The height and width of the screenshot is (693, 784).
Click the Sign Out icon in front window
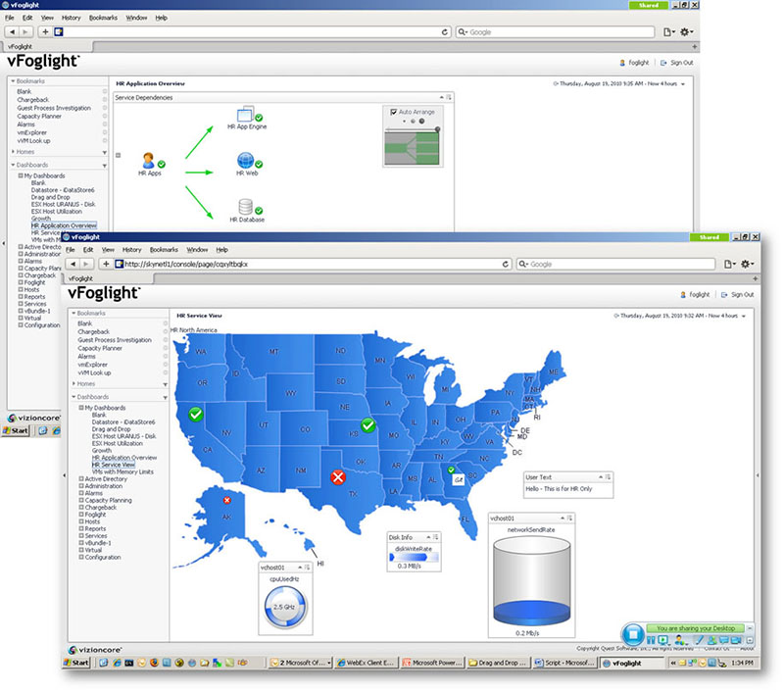pyautogui.click(x=724, y=295)
